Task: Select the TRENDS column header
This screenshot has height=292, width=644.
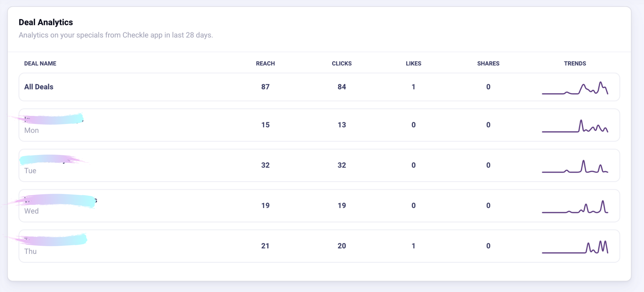Action: (575, 63)
